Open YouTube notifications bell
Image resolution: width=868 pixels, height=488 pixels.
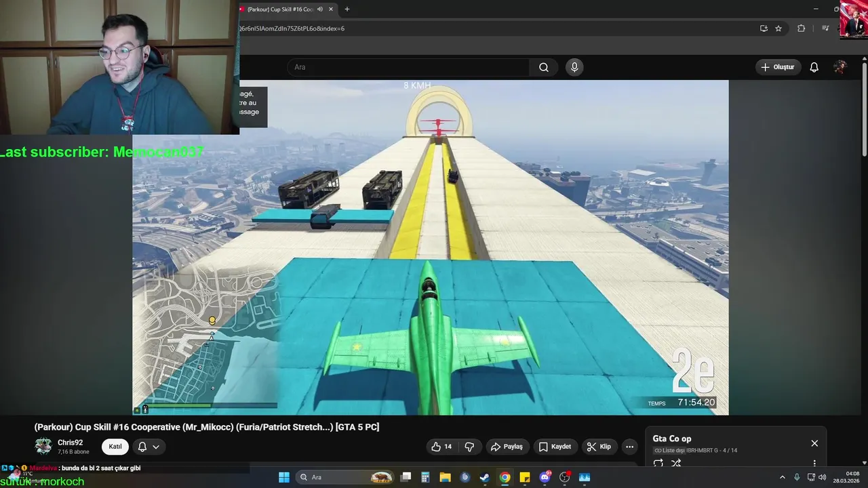tap(814, 67)
